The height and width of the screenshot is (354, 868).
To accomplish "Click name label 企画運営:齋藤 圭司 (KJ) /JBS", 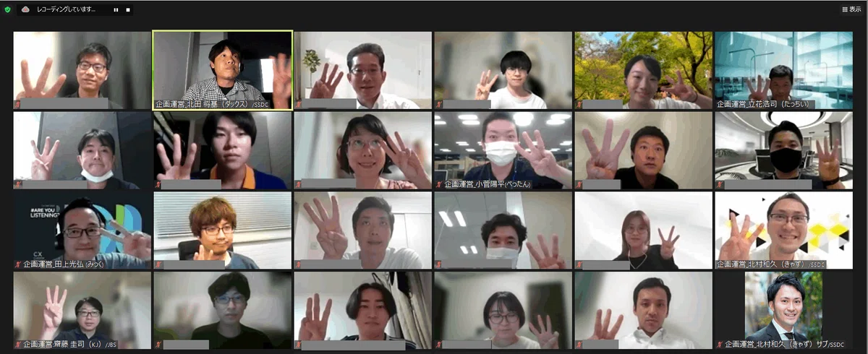I will 69,345.
